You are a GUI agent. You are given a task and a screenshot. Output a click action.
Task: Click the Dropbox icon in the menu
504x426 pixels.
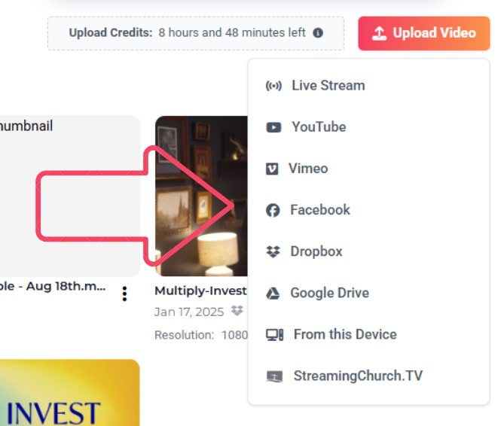point(273,252)
